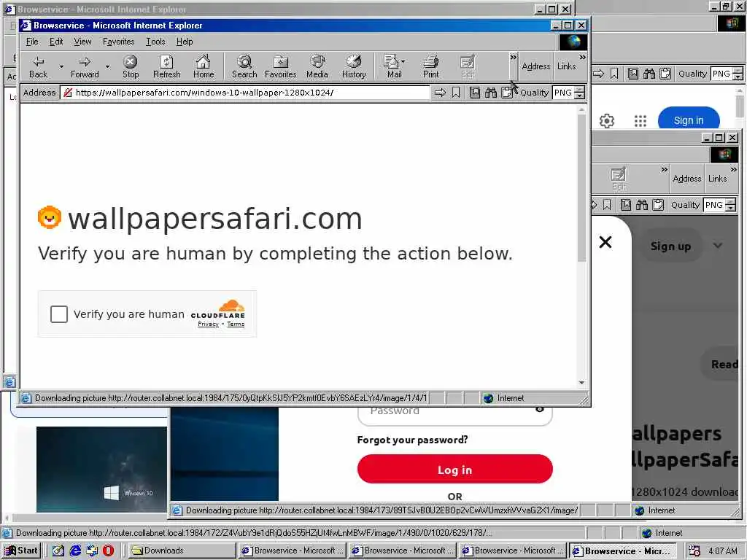Viewport: 747px width, 560px height.
Task: Open the Tools menu
Action: pyautogui.click(x=155, y=42)
